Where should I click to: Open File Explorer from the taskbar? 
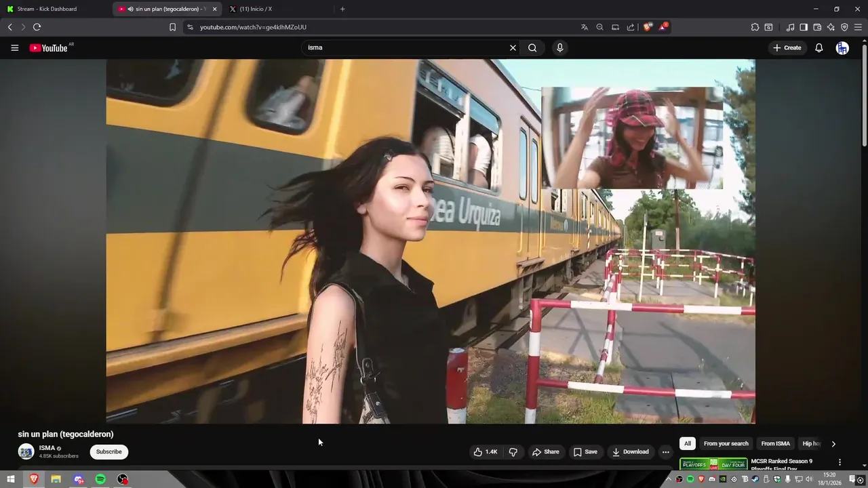click(x=56, y=479)
